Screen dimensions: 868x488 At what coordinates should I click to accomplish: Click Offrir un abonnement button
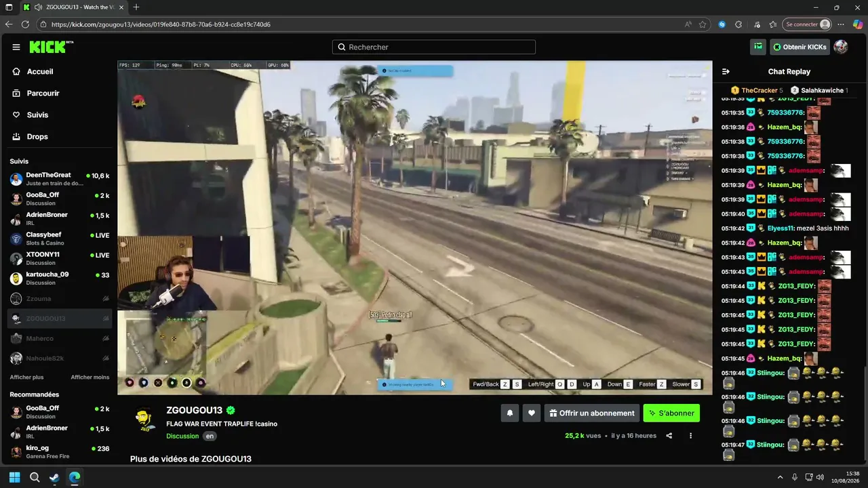tap(592, 413)
